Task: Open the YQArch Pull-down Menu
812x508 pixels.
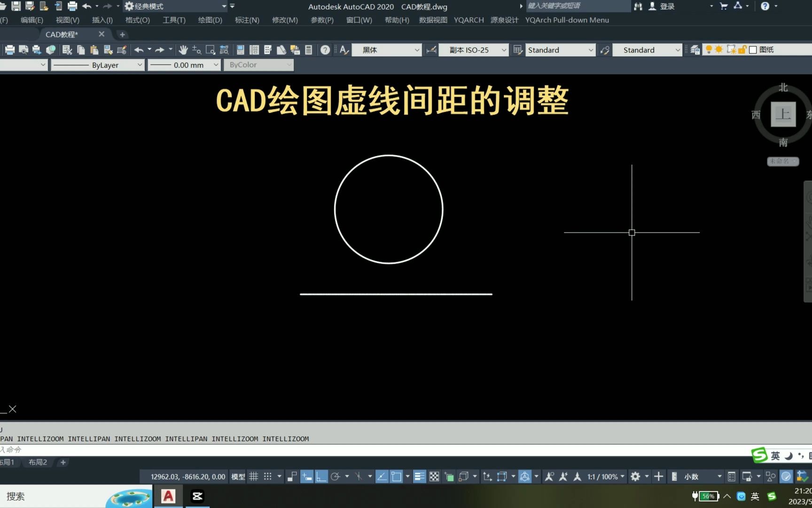Action: click(567, 20)
